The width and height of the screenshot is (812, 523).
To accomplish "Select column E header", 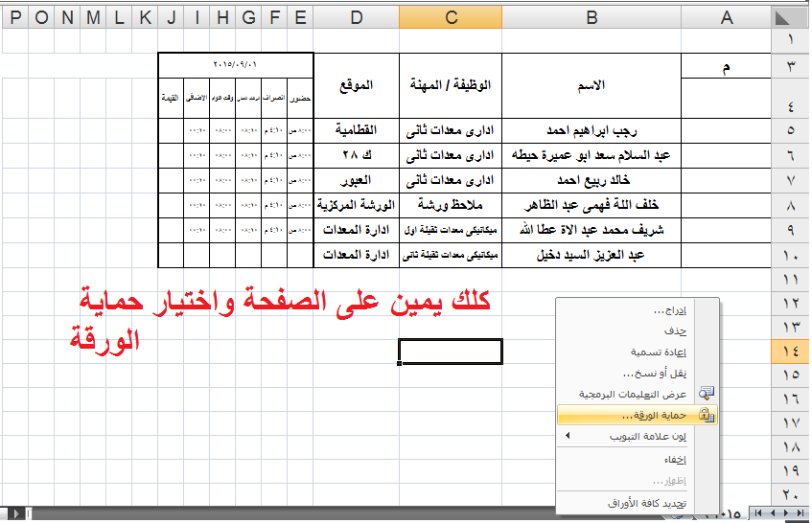I will (x=300, y=17).
